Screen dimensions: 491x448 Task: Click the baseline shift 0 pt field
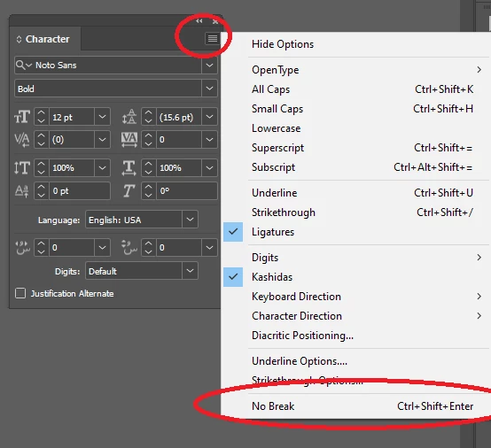pyautogui.click(x=80, y=191)
